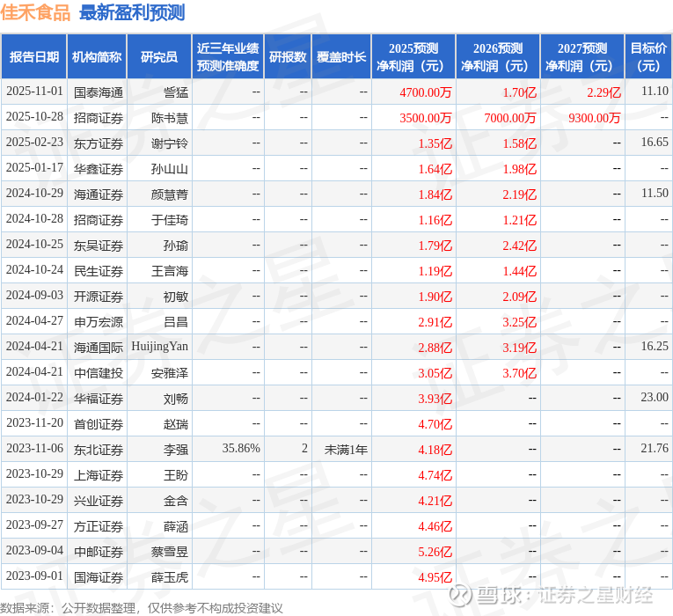The image size is (673, 616).
Task: Select the 海通国际 institution cell
Action: [99, 348]
